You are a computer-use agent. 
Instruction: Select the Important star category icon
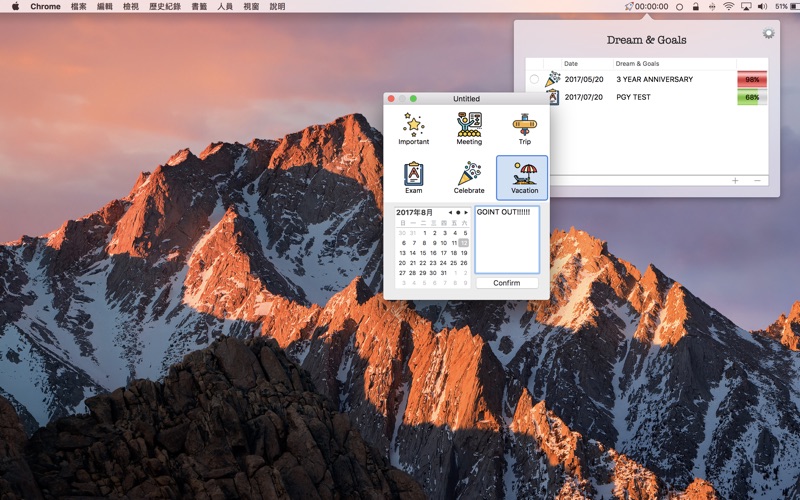click(x=413, y=129)
